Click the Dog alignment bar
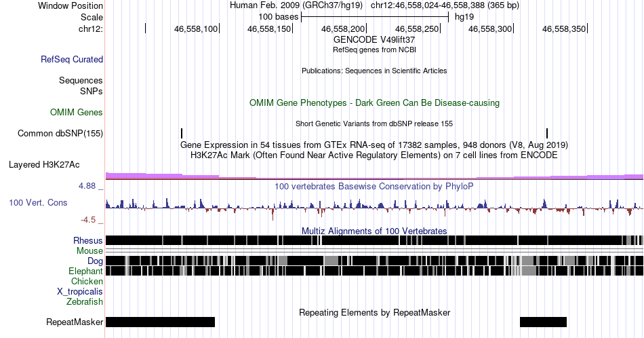This screenshot has width=644, height=338. pyautogui.click(x=374, y=261)
